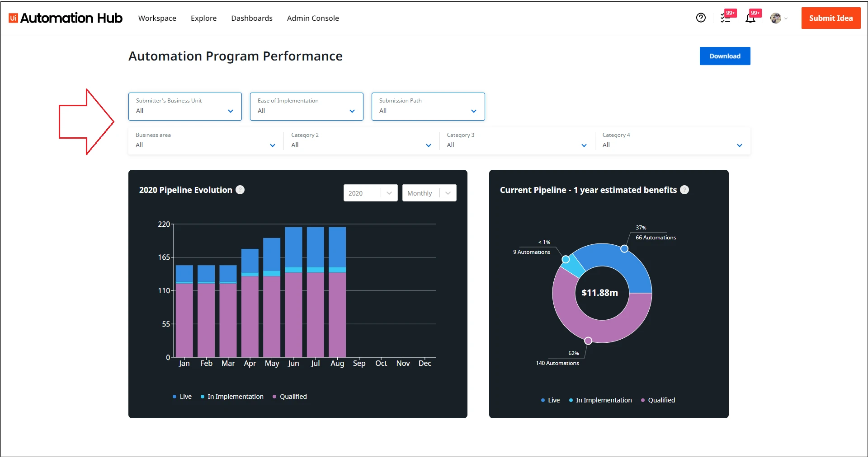This screenshot has height=458, width=868.
Task: Toggle In Implementation in Current Pipeline legend
Action: click(600, 400)
